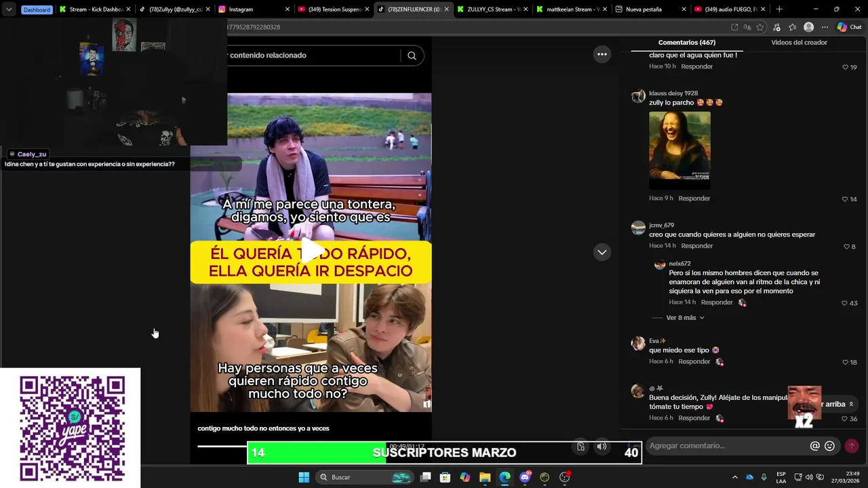This screenshot has width=868, height=488.
Task: Open the three-dots video options menu
Action: [602, 54]
